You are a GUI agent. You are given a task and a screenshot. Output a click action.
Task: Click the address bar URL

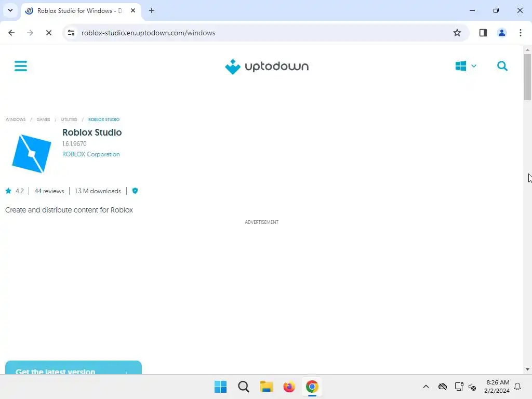tap(148, 33)
